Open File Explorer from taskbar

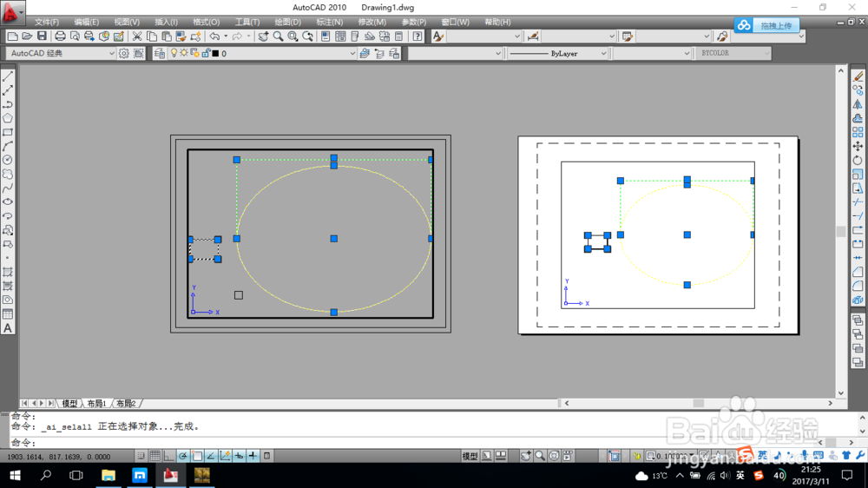108,475
